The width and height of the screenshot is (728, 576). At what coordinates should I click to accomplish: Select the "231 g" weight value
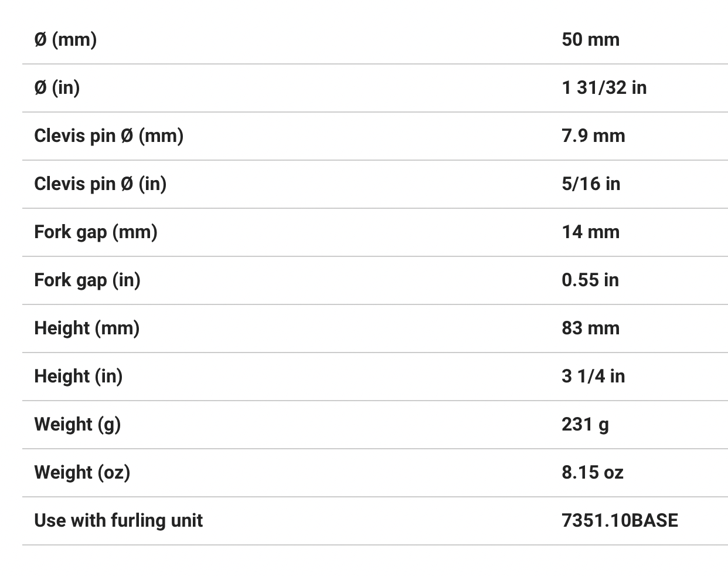tap(585, 425)
